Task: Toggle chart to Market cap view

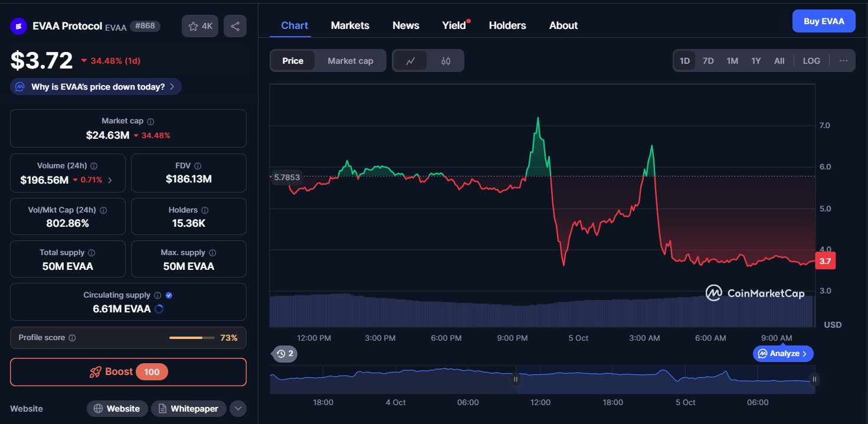Action: (350, 61)
